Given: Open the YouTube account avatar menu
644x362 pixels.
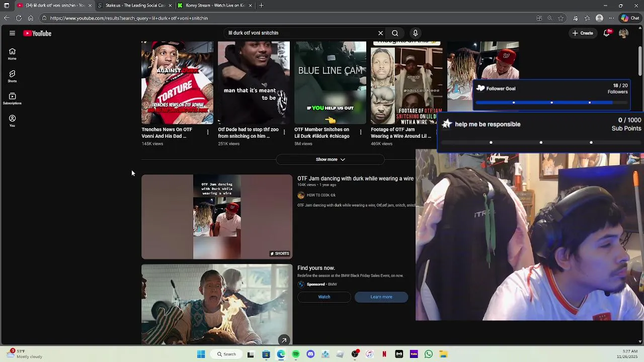Looking at the screenshot, I should click(x=623, y=33).
